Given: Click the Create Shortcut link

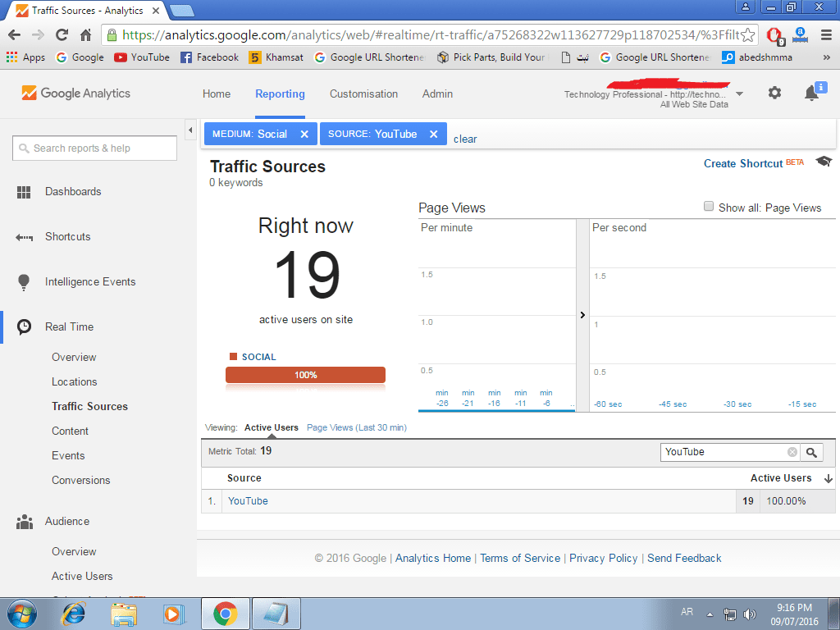Looking at the screenshot, I should click(742, 163).
